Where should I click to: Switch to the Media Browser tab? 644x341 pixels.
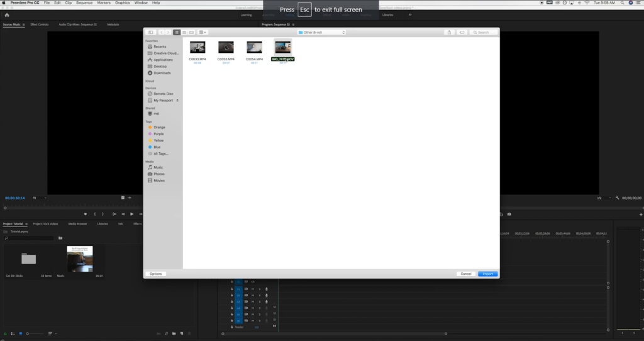pyautogui.click(x=77, y=224)
